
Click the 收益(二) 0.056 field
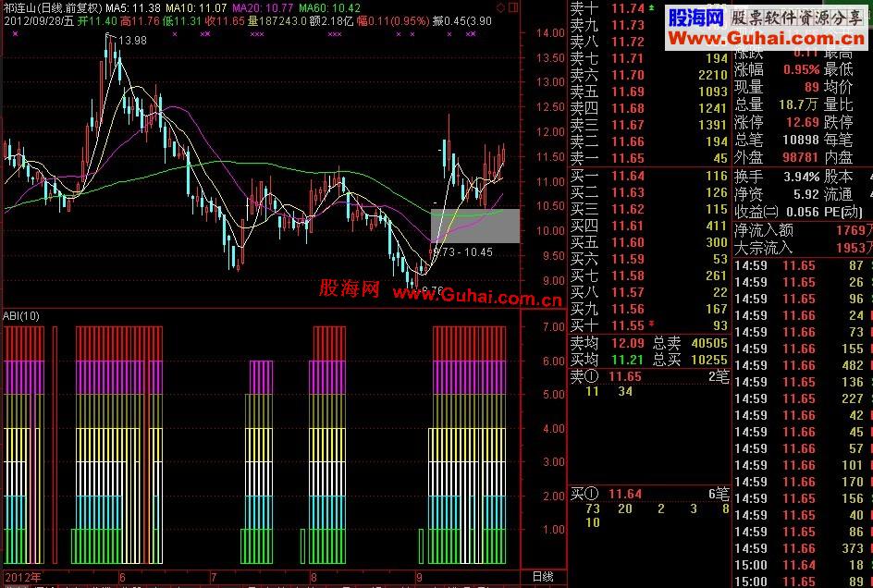(x=777, y=212)
